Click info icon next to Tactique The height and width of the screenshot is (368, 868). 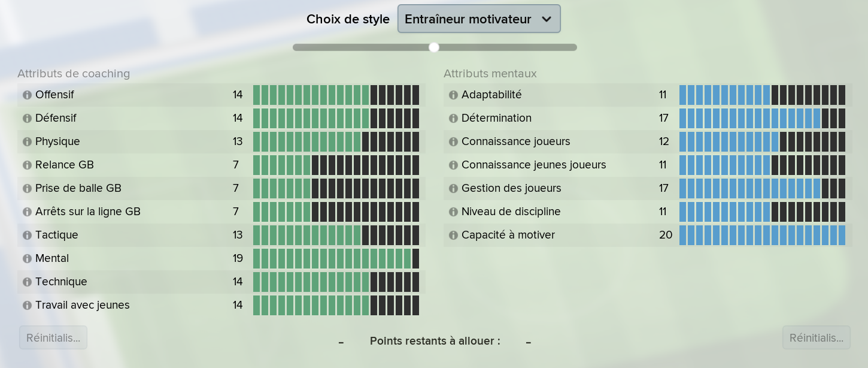pos(27,235)
